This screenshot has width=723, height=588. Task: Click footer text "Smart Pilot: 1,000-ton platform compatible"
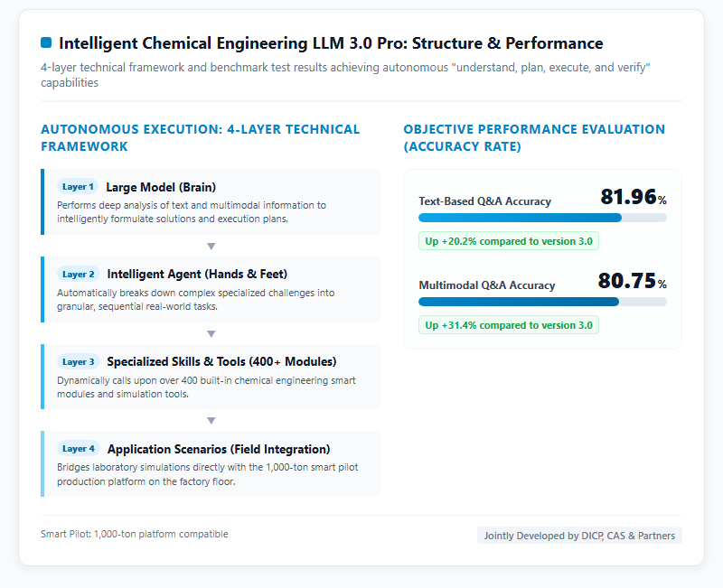(x=134, y=534)
